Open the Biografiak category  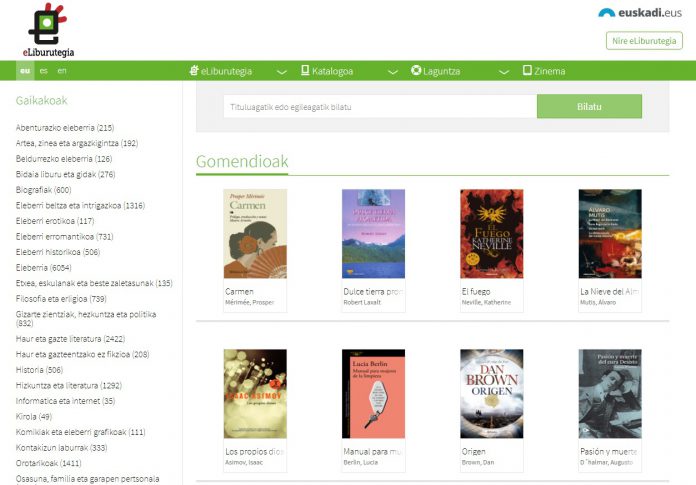[x=43, y=190]
